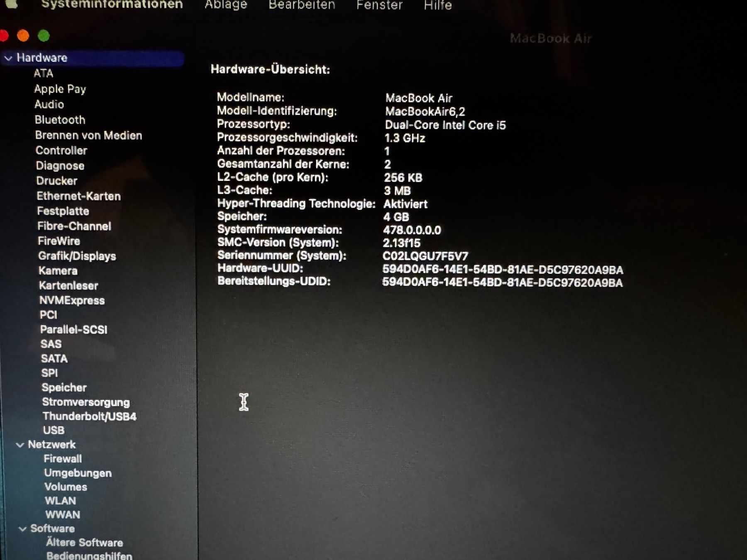Select SPI in the sidebar
The width and height of the screenshot is (747, 560).
pyautogui.click(x=49, y=373)
